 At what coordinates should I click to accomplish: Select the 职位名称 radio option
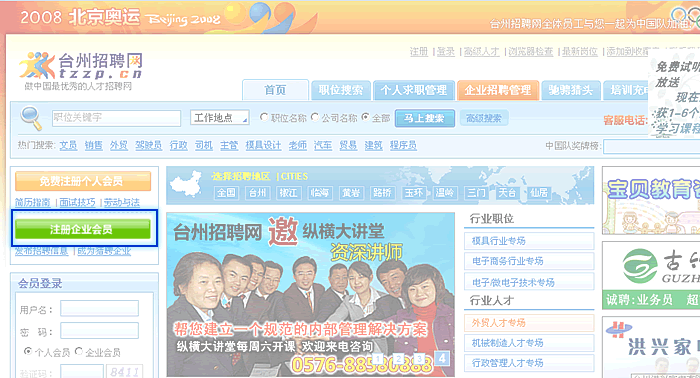click(x=263, y=117)
